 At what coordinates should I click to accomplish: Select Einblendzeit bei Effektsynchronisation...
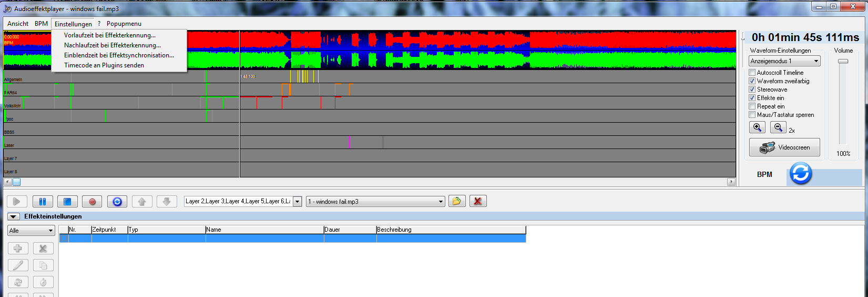click(119, 55)
